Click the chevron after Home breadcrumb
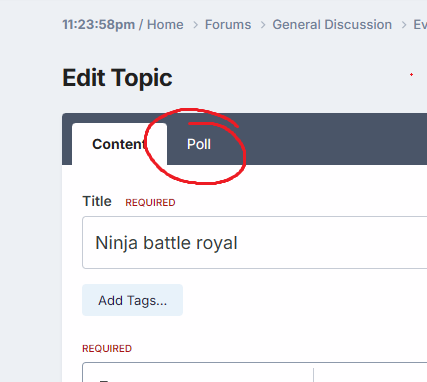Screen dimensions: 427x382 196,25
